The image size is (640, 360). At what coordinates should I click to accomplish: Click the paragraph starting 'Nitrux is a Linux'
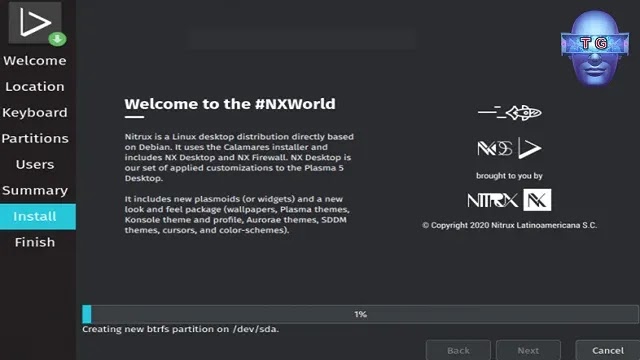[x=239, y=158]
